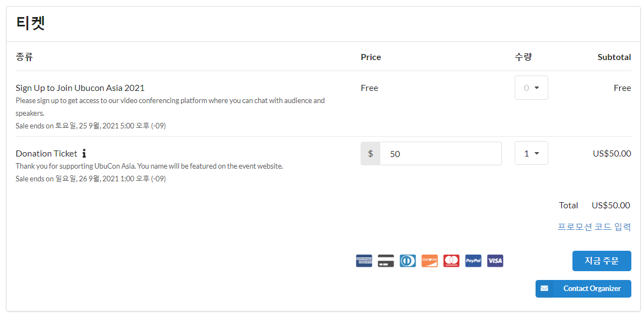Click the Donation Ticket title text
Image resolution: width=644 pixels, height=318 pixels.
pos(46,153)
